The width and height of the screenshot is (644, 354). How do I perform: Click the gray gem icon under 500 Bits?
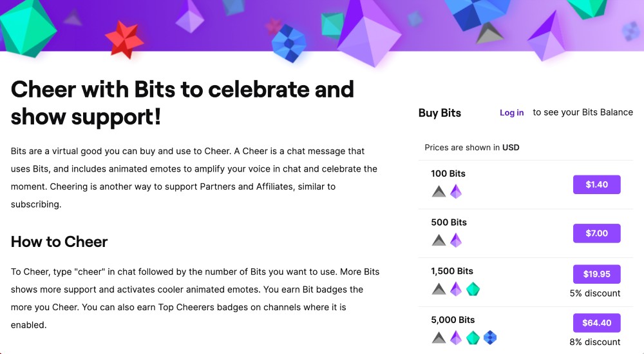(x=439, y=241)
